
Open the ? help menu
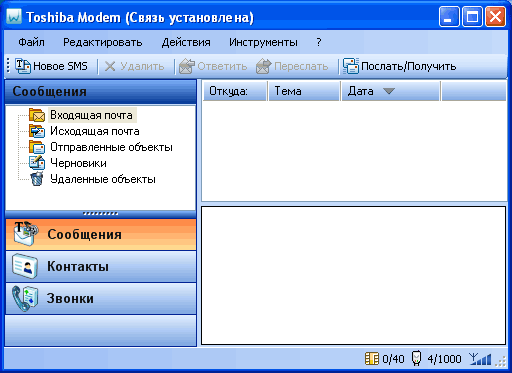tap(319, 42)
